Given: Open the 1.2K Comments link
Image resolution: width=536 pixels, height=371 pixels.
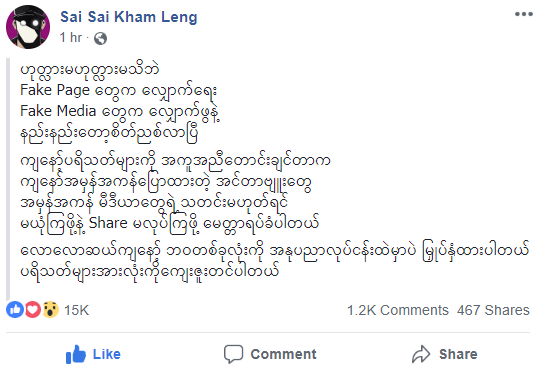Looking at the screenshot, I should 398,310.
